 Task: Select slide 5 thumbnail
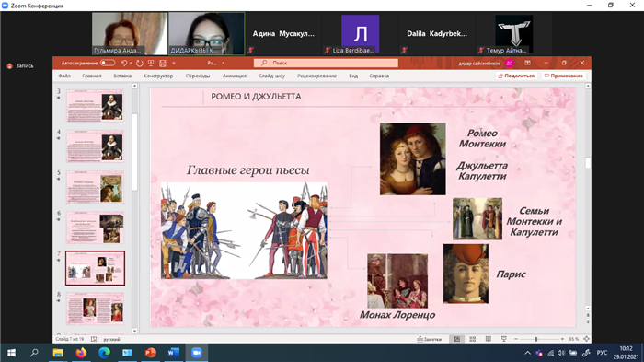(x=95, y=187)
